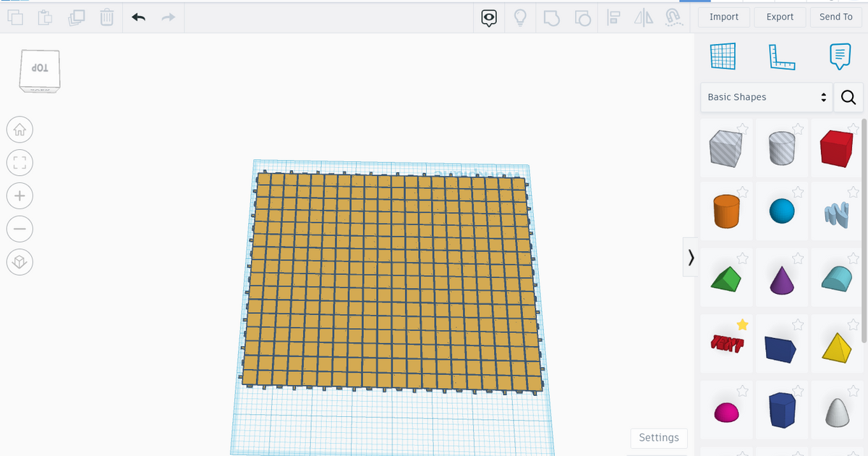Screen dimensions: 868x456
Task: Toggle perspective view mode
Action: [x=20, y=261]
